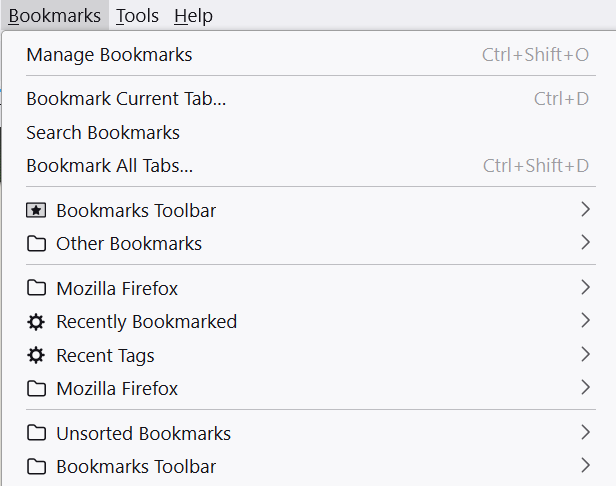Open the Help menu
Image resolution: width=616 pixels, height=486 pixels.
[193, 16]
